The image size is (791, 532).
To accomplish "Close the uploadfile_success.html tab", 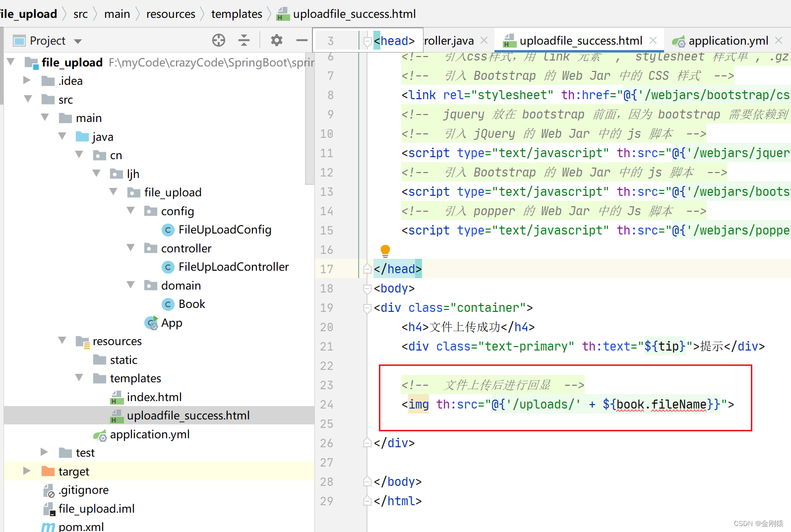I will pyautogui.click(x=654, y=40).
